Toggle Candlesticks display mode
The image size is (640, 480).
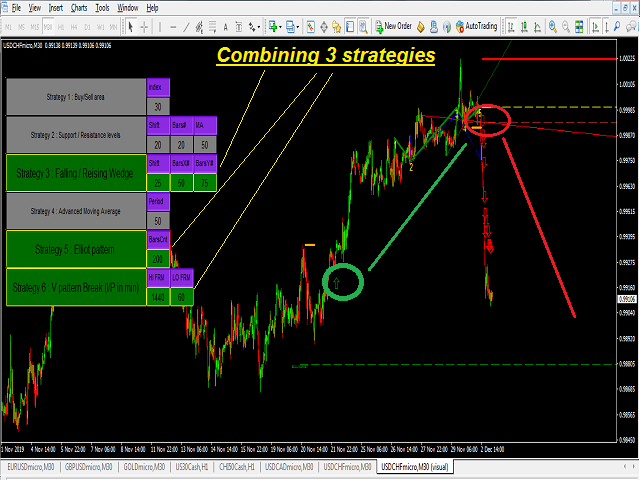[524, 27]
